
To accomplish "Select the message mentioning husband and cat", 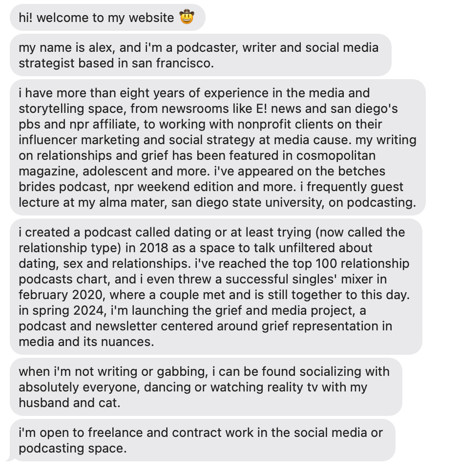I will click(x=206, y=387).
